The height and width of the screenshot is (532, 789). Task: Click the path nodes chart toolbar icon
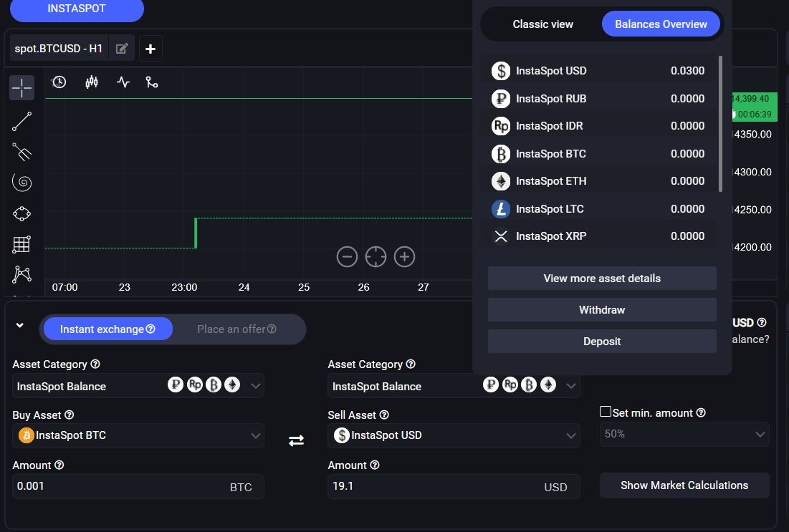click(x=151, y=82)
